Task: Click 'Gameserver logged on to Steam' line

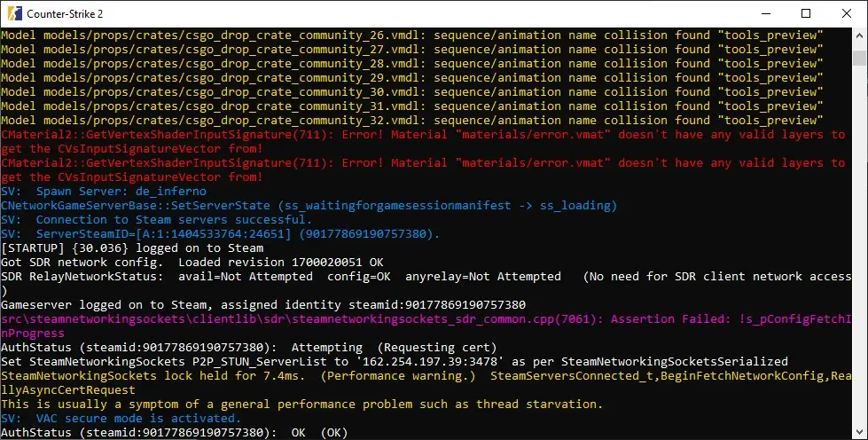Action: pyautogui.click(x=263, y=305)
